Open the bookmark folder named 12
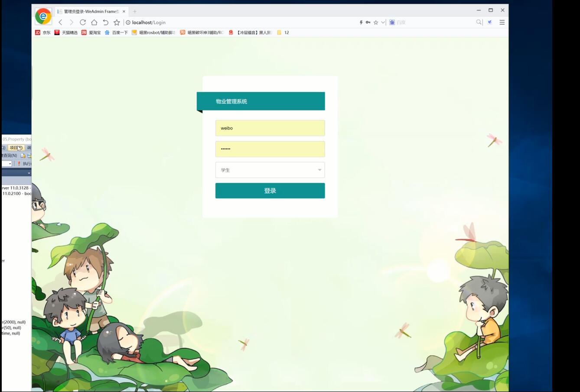Image resolution: width=580 pixels, height=392 pixels. (x=283, y=32)
